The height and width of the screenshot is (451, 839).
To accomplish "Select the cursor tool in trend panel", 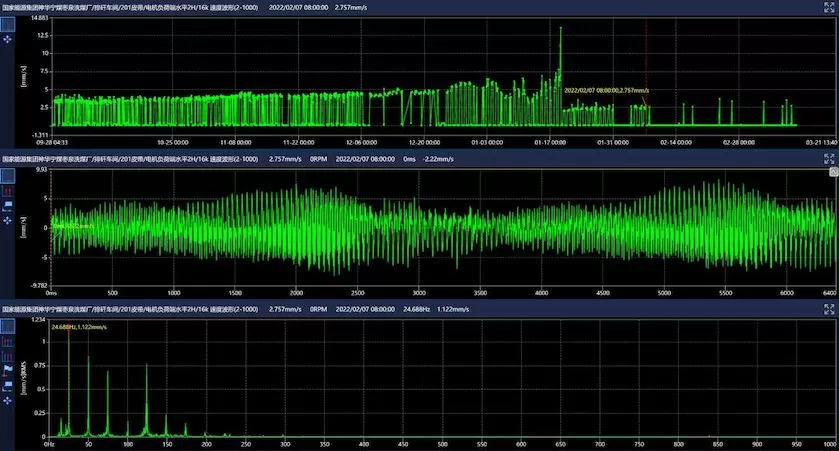I will tap(8, 23).
